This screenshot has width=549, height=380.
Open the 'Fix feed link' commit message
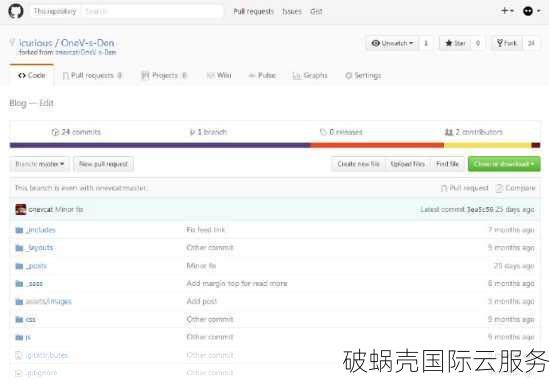coord(206,230)
